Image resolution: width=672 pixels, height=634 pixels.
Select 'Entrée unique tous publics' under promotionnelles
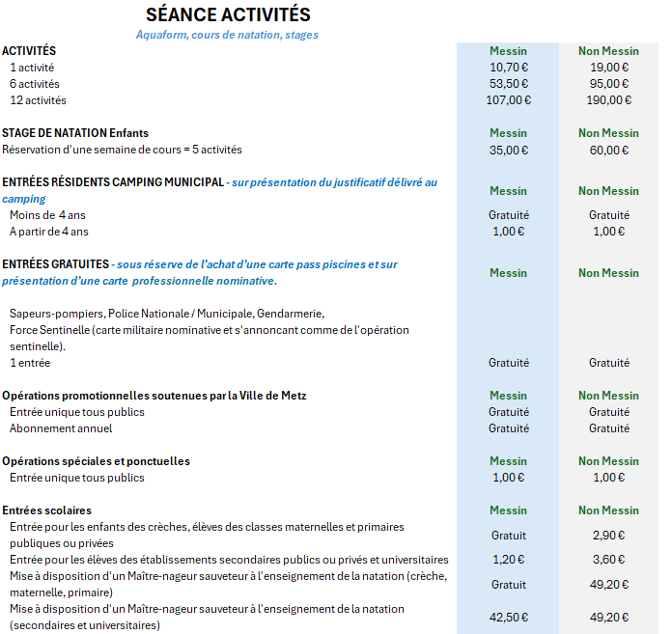[x=77, y=412]
